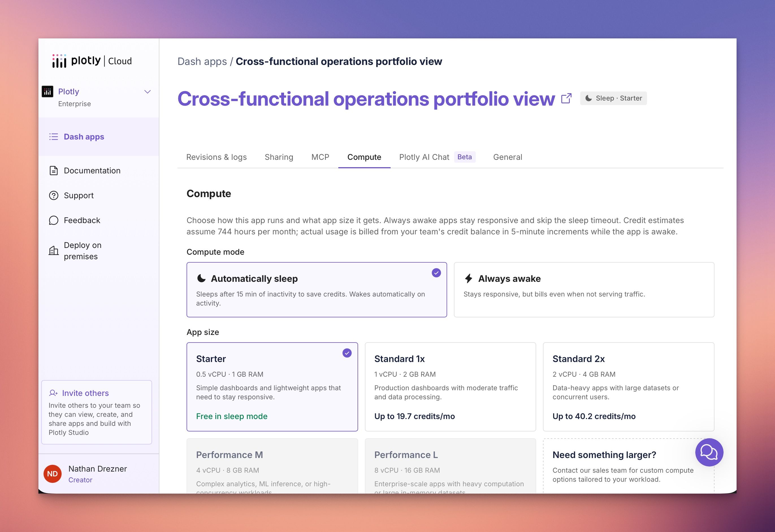Click the ND user avatar
This screenshot has height=532, width=775.
click(x=52, y=474)
